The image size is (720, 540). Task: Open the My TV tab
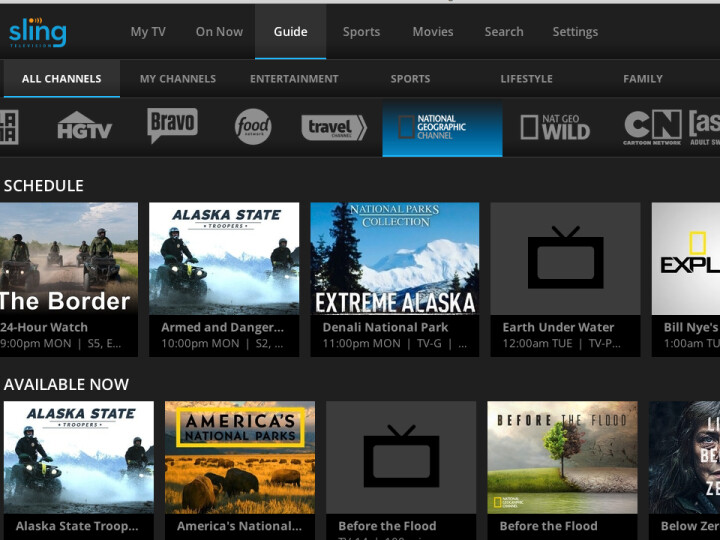pos(148,32)
